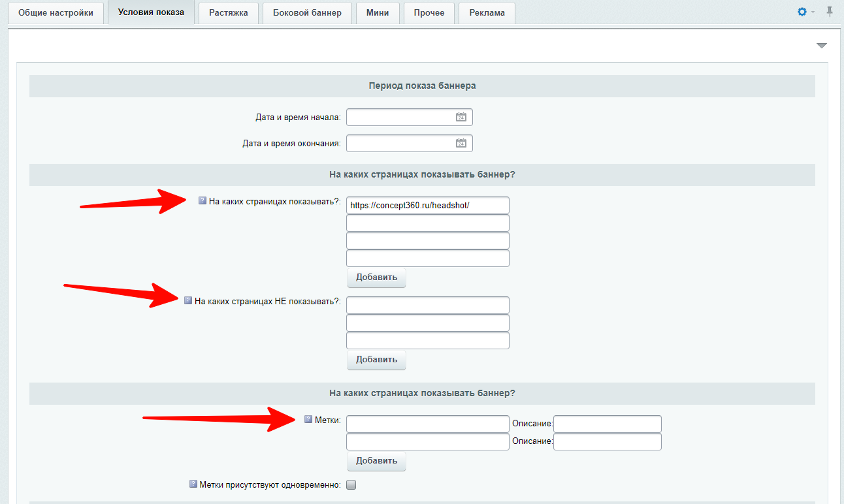Click help icon beside 'Метки присутствуют одновременно'

[193, 484]
